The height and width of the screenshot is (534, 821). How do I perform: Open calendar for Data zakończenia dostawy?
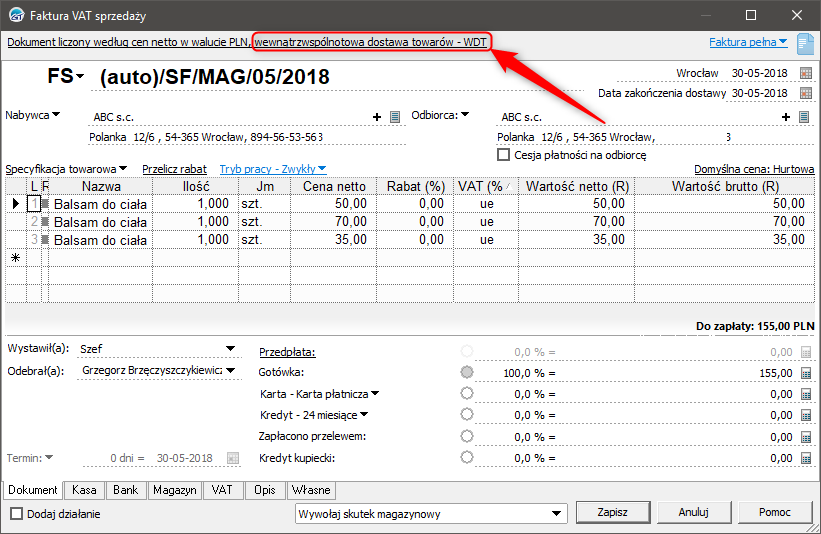pos(806,93)
